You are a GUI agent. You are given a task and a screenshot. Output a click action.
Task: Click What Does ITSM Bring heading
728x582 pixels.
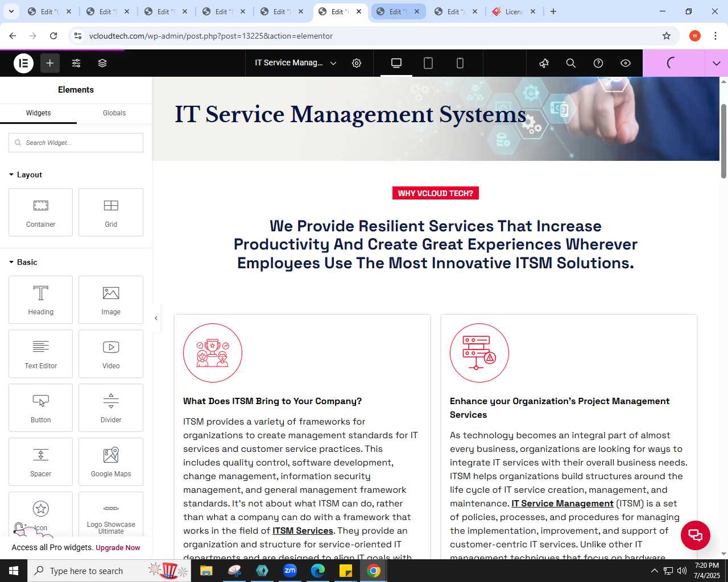[x=272, y=401]
